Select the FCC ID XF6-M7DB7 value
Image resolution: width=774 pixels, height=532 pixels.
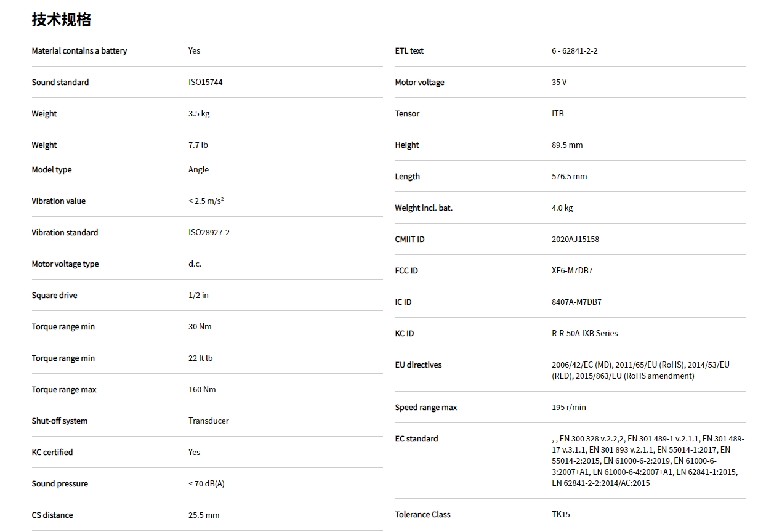coord(572,270)
